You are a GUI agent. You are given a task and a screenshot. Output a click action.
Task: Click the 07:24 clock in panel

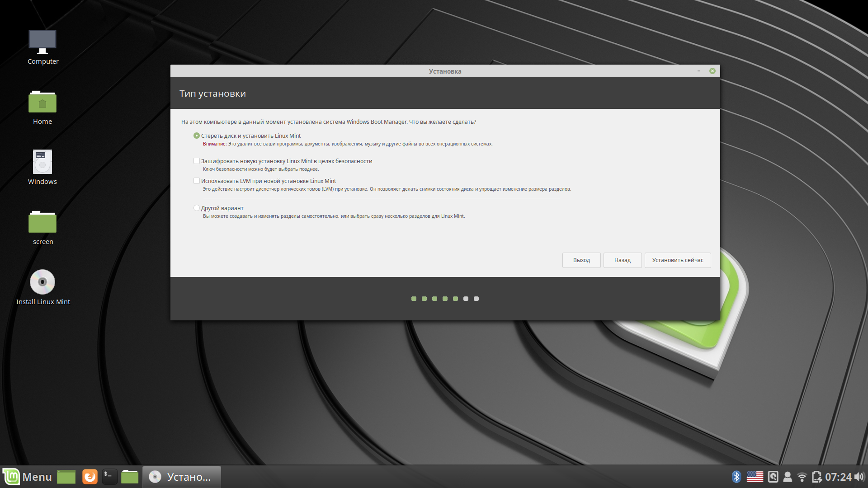tap(838, 477)
